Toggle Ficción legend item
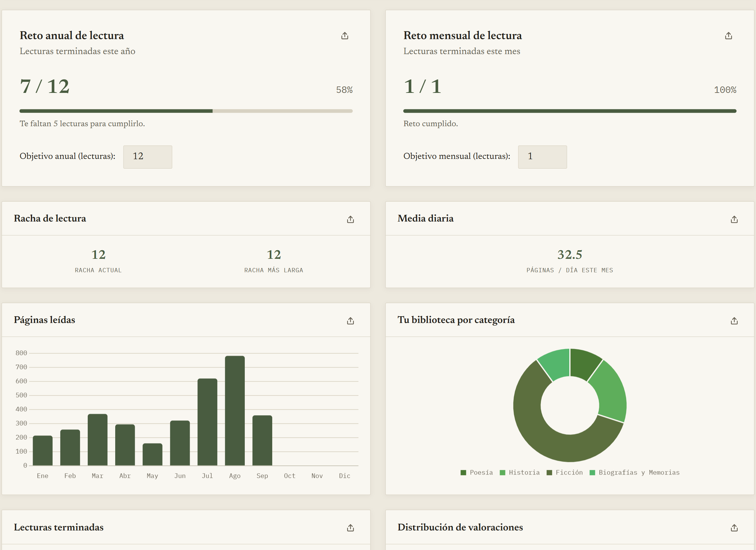This screenshot has height=550, width=756. point(565,472)
